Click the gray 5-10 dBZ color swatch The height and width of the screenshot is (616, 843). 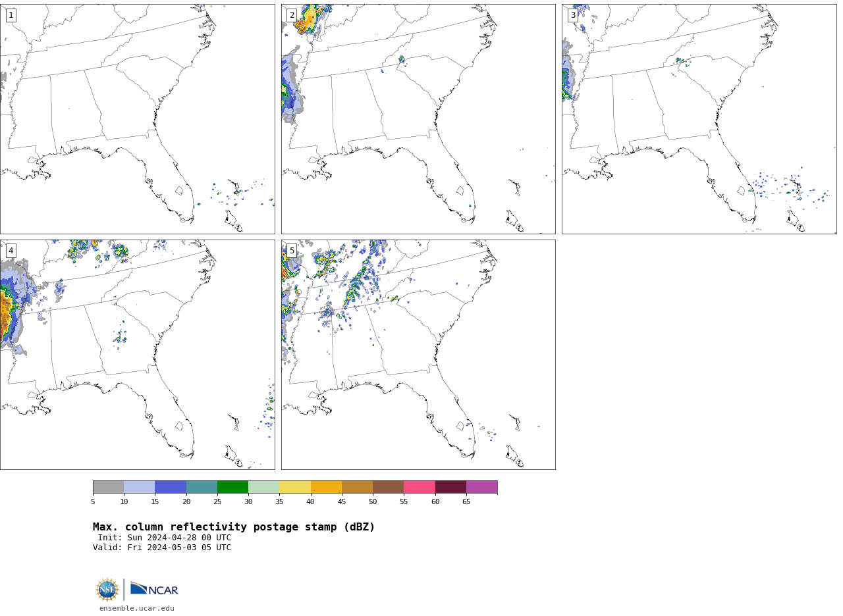click(108, 487)
